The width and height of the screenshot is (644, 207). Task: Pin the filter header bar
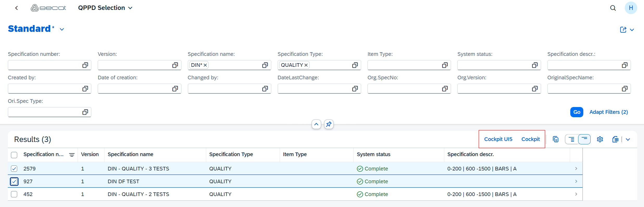tap(329, 124)
